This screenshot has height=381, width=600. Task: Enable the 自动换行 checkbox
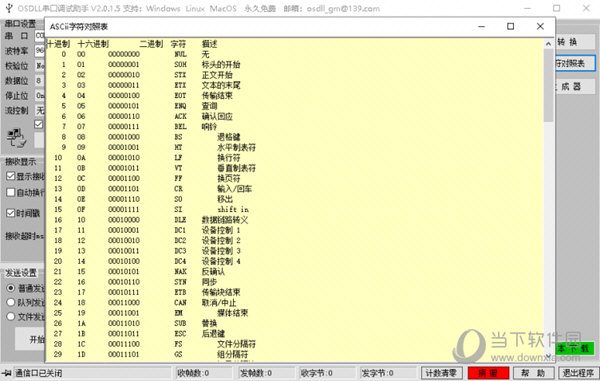pos(10,192)
